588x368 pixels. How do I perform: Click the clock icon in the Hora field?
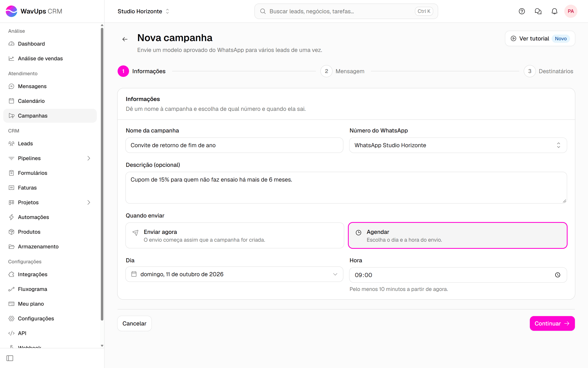click(558, 275)
